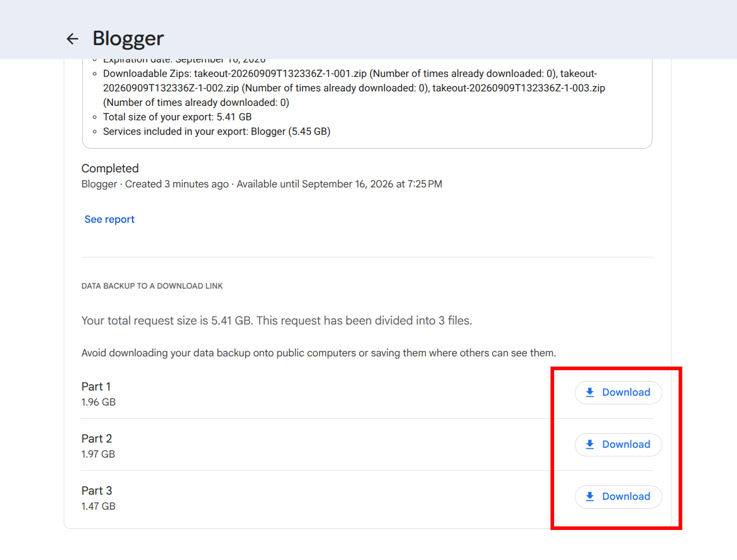This screenshot has width=737, height=560.
Task: Download Part 3 of the export
Action: point(618,496)
